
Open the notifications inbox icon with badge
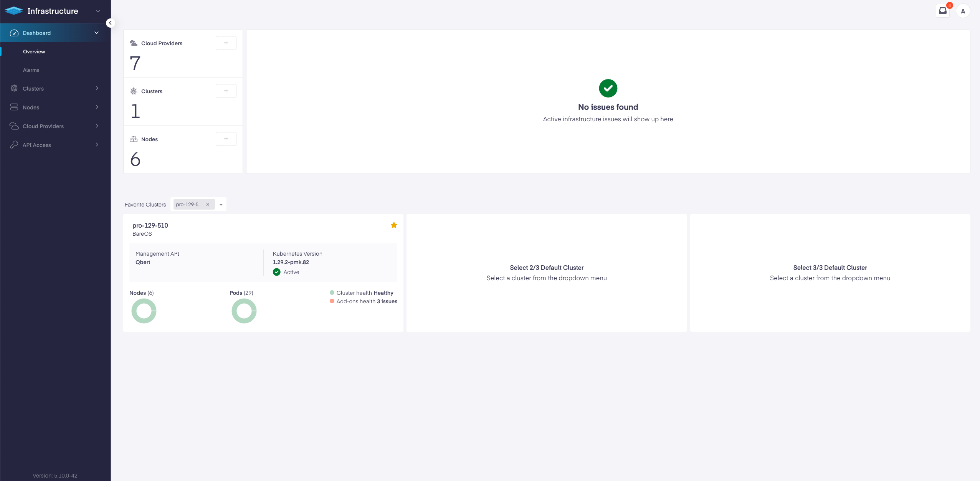(x=942, y=10)
